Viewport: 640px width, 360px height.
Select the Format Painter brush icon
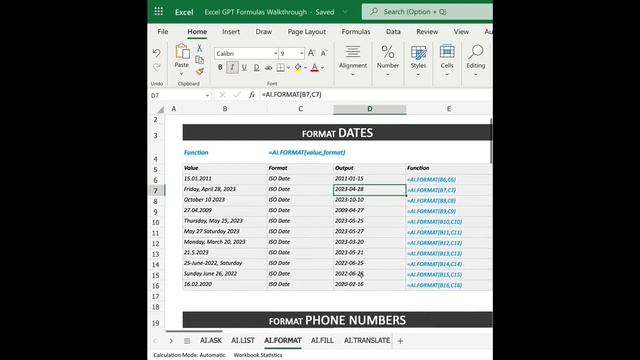tap(200, 71)
